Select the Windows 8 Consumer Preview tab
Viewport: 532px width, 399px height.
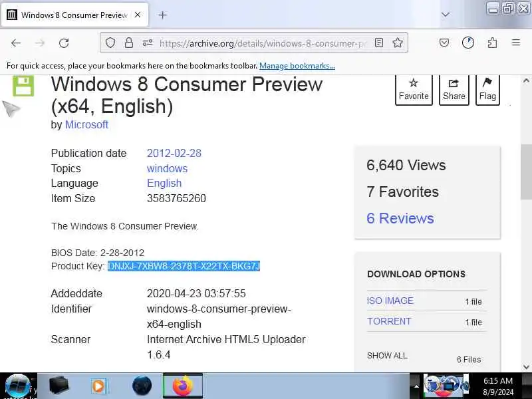coord(74,15)
